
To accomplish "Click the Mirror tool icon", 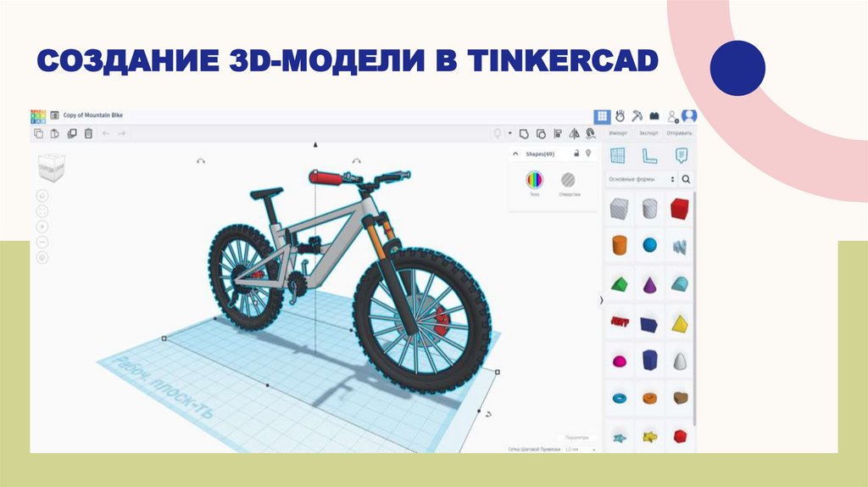I will pyautogui.click(x=574, y=133).
